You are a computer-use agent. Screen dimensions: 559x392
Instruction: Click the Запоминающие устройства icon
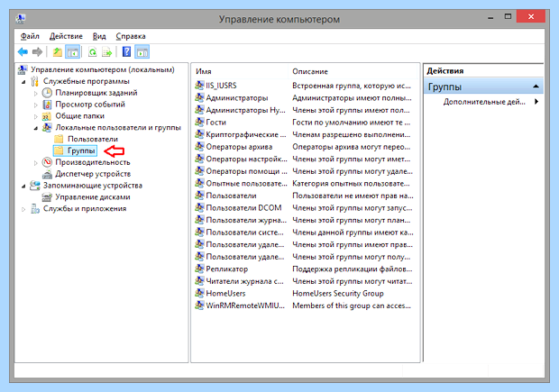click(35, 186)
